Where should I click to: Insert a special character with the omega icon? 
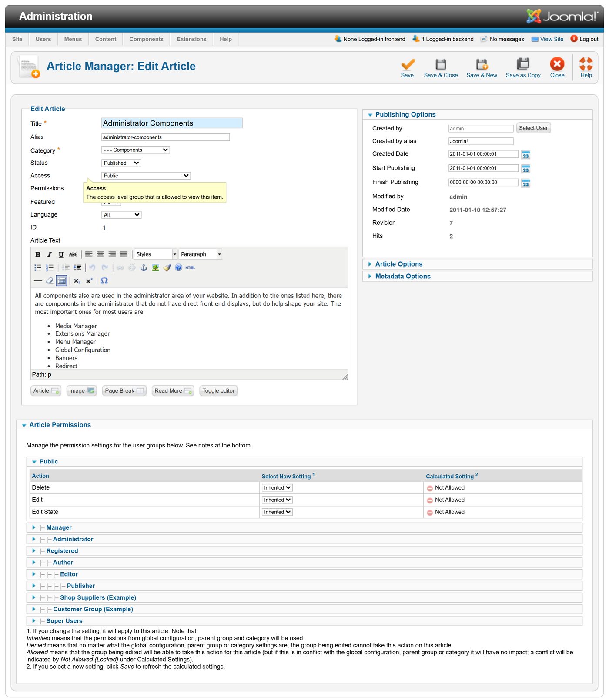[x=104, y=281]
